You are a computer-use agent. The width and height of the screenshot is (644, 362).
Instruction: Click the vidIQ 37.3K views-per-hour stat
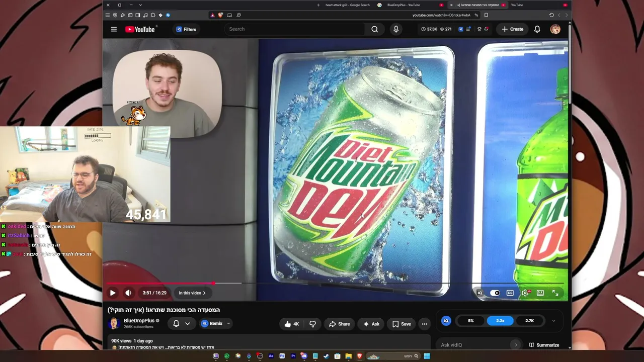pos(429,29)
